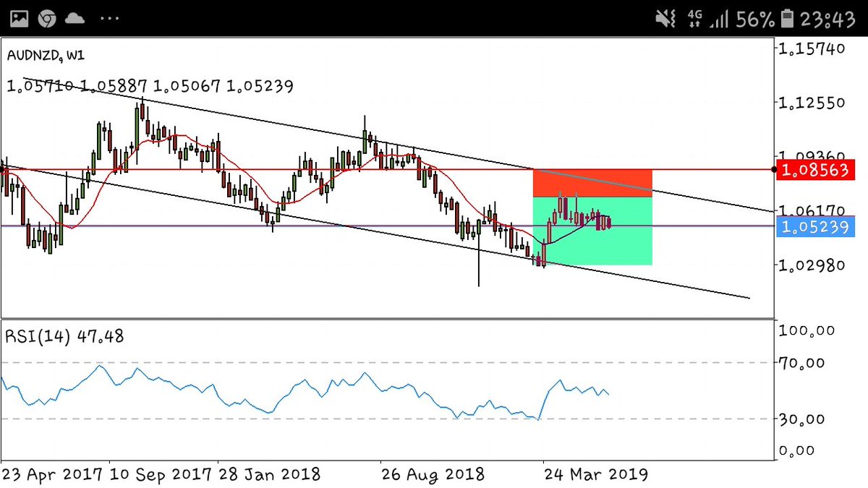Image resolution: width=868 pixels, height=488 pixels.
Task: Click the red 1.08563 price label
Action: tap(816, 171)
